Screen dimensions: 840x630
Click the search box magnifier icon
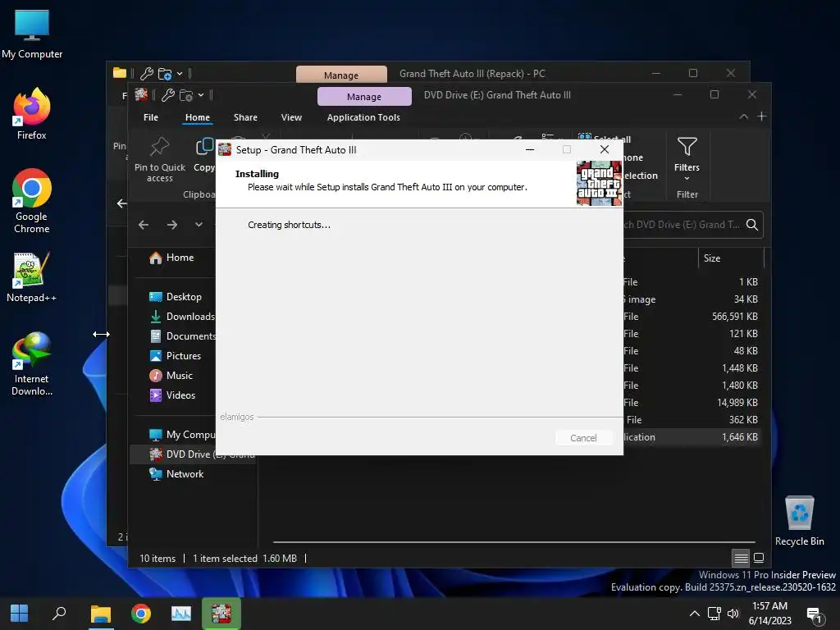click(752, 225)
